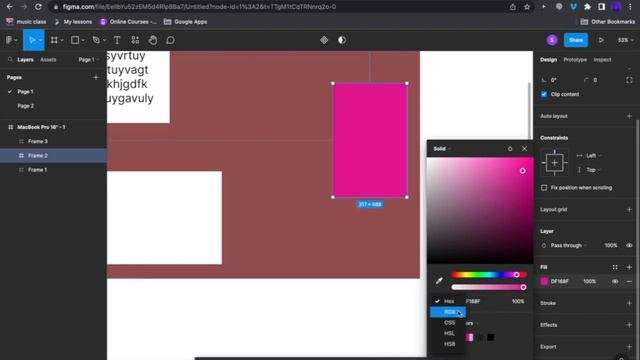Choose Hex color format
640x360 pixels.
click(x=448, y=301)
